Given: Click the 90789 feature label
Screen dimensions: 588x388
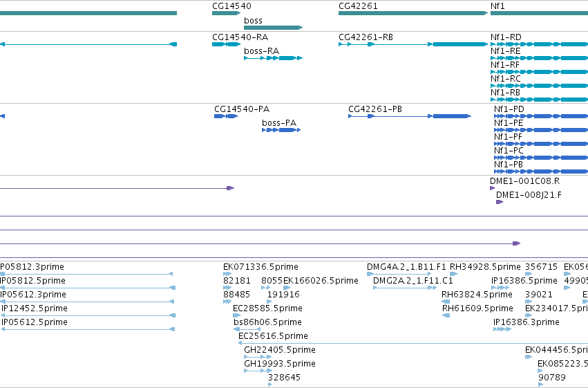Looking at the screenshot, I should pos(551,378).
